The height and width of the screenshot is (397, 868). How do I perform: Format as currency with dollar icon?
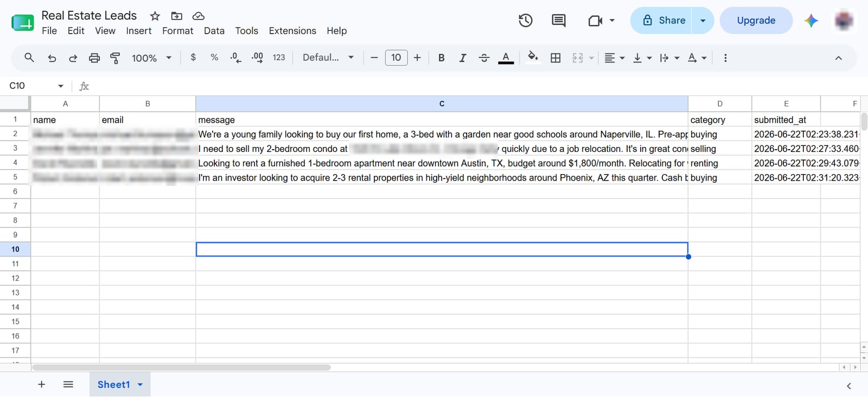pos(193,57)
